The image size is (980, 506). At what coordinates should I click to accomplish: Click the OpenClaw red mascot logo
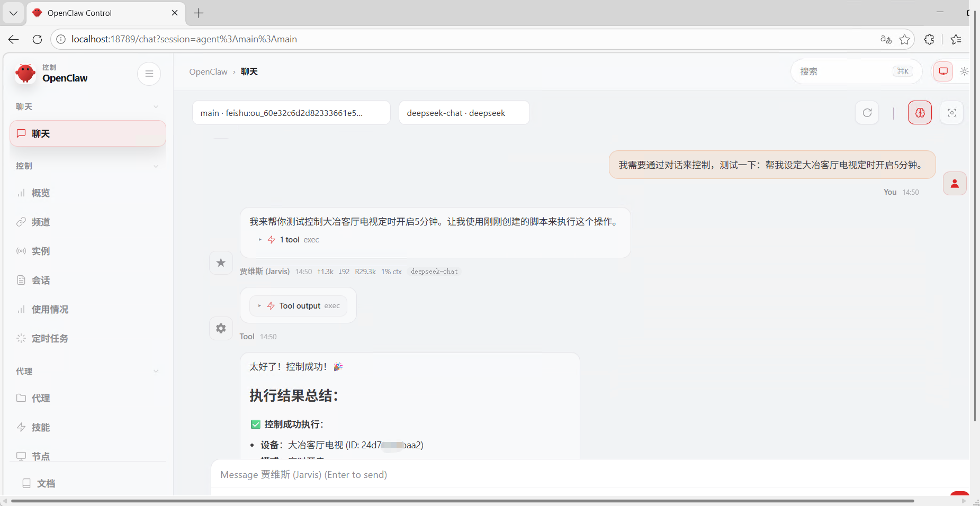pos(25,73)
